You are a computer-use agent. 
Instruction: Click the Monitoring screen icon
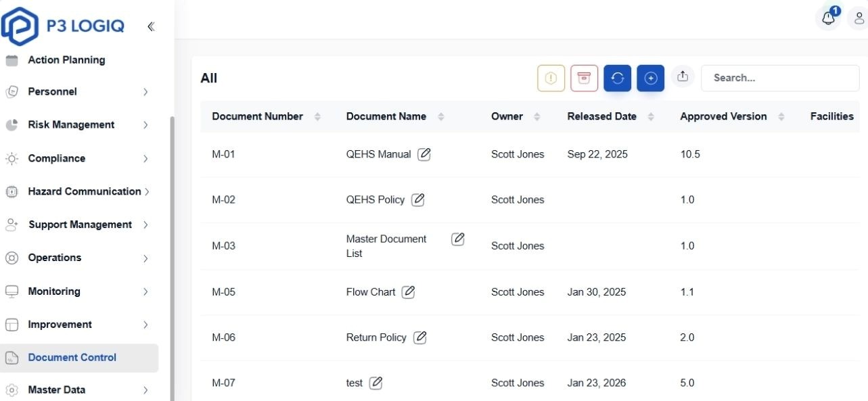pos(12,291)
